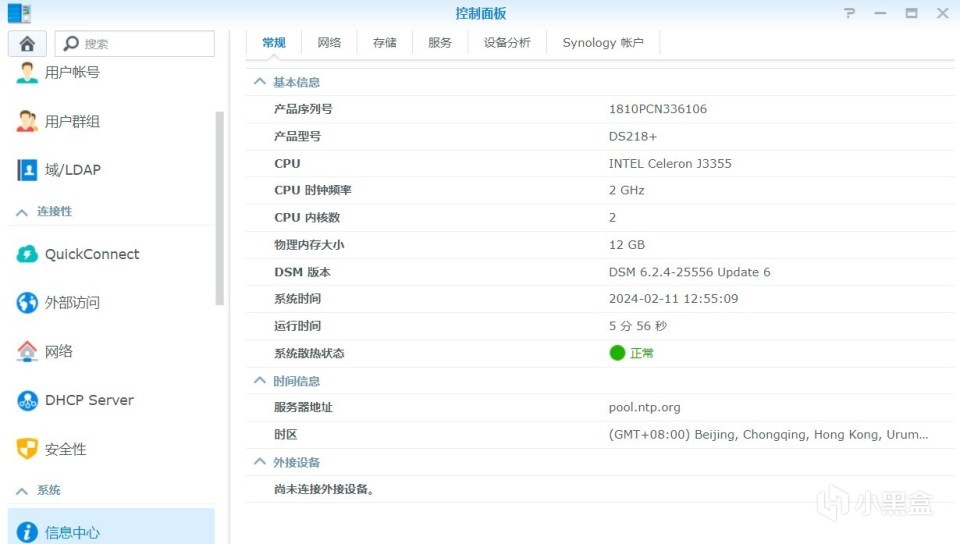Viewport: 960px width, 544px height.
Task: Switch to the 常规 tab
Action: pyautogui.click(x=274, y=43)
